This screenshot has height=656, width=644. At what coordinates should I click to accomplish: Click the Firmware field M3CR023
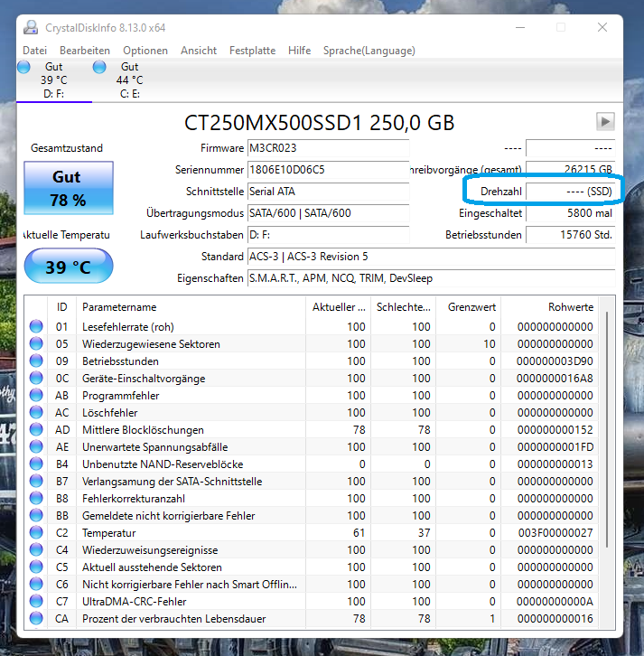[x=328, y=148]
